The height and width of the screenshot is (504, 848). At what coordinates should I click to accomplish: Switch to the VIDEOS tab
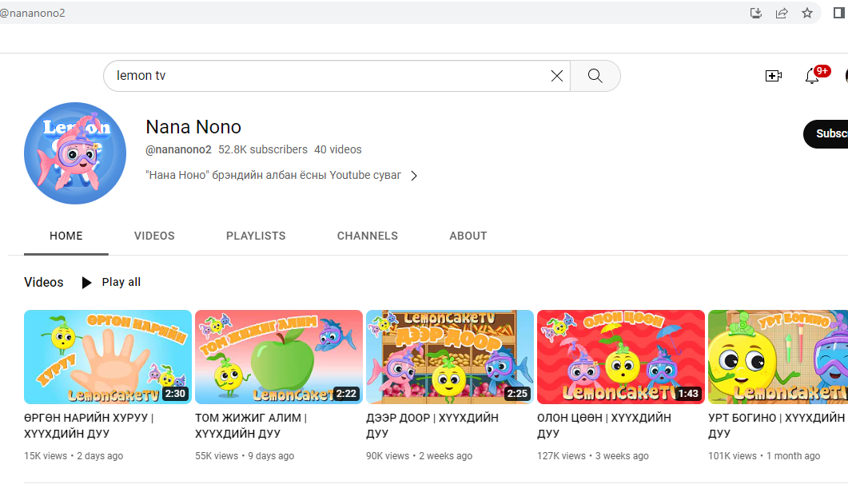[x=154, y=236]
